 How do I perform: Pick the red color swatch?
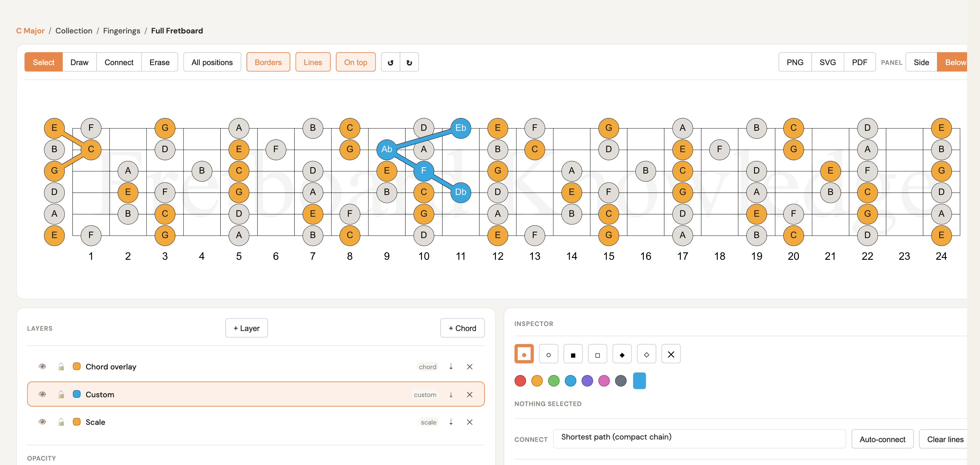click(520, 381)
